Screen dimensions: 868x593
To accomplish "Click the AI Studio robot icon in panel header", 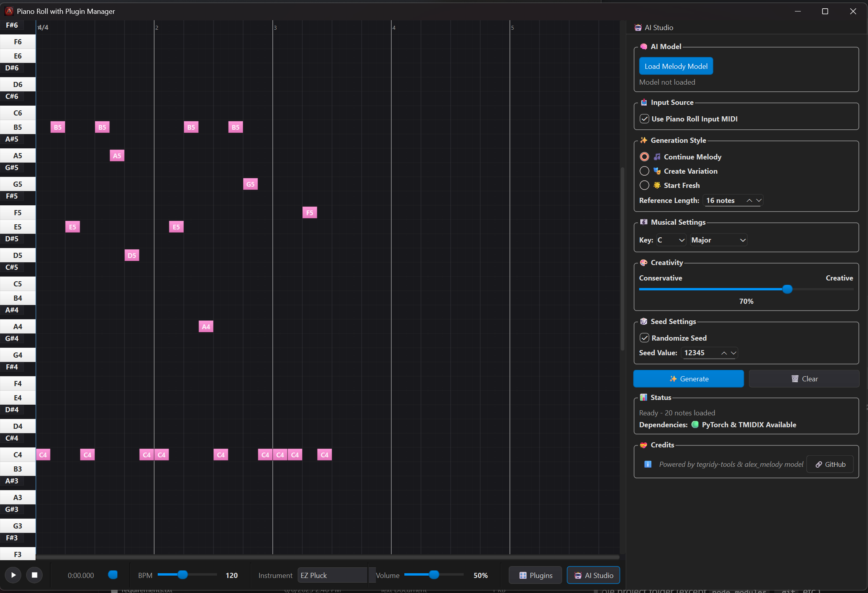I will [638, 27].
